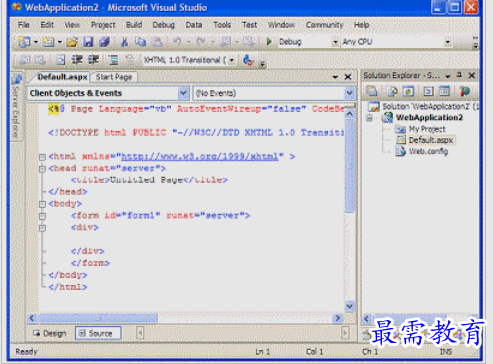Click the New Project toolbar icon
The height and width of the screenshot is (364, 493).
(25, 42)
